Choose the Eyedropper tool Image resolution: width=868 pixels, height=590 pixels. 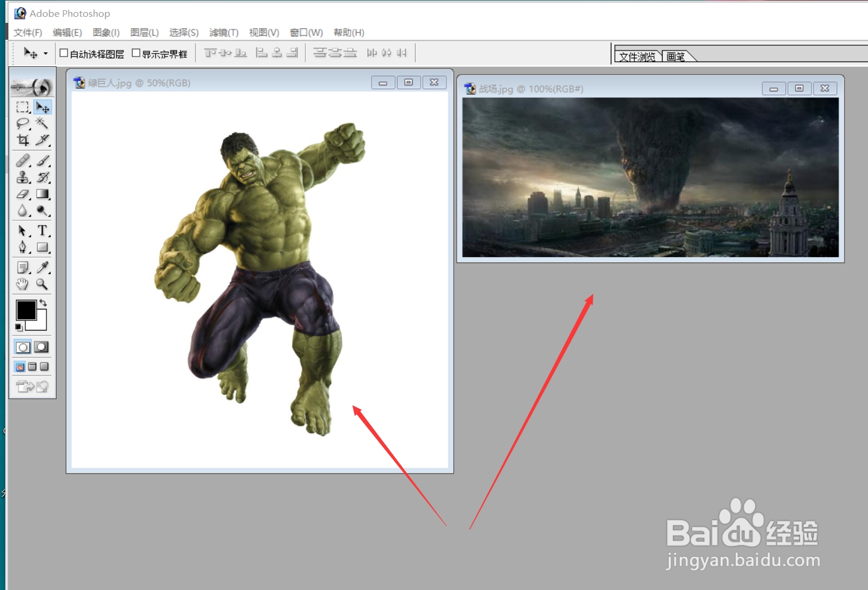point(42,267)
